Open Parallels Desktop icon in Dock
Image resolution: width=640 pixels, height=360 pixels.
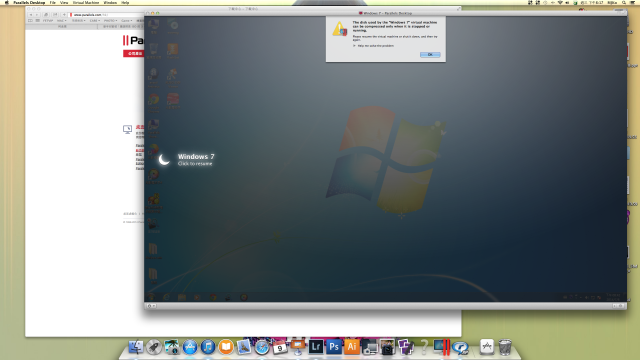[x=442, y=347]
